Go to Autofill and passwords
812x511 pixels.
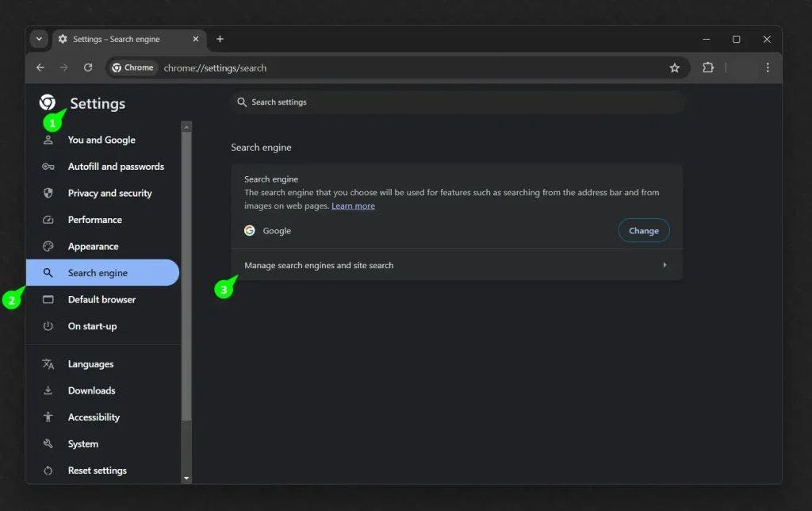click(x=116, y=167)
